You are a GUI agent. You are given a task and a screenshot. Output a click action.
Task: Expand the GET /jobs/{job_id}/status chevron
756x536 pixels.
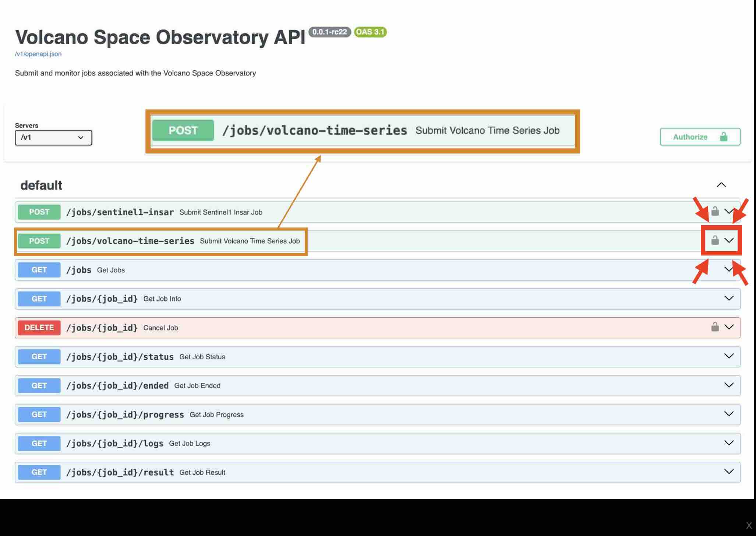(728, 356)
